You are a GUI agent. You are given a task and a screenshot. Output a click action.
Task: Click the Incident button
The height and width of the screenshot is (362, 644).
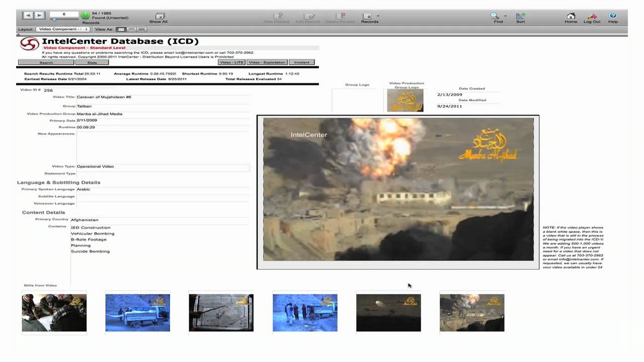click(302, 62)
